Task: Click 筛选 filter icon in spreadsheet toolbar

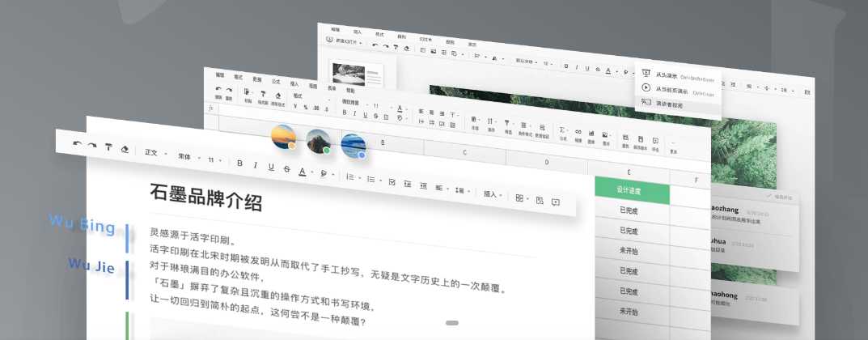Action: tap(508, 127)
